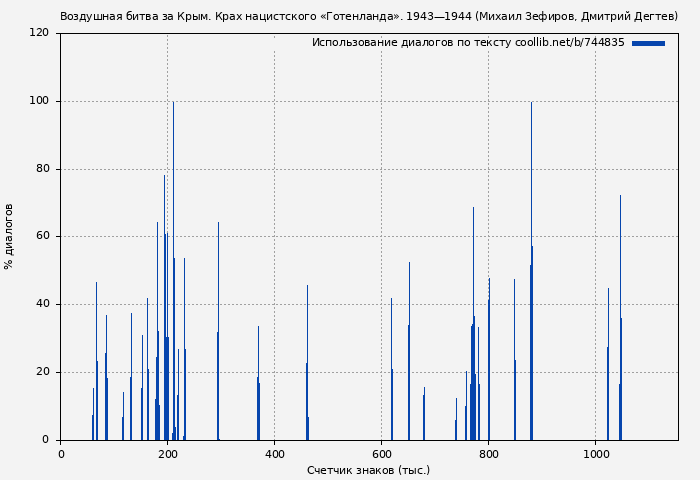Screen dimensions: 700x480
Task: Click the 100% bar near 880 thousand
Action: (x=531, y=270)
